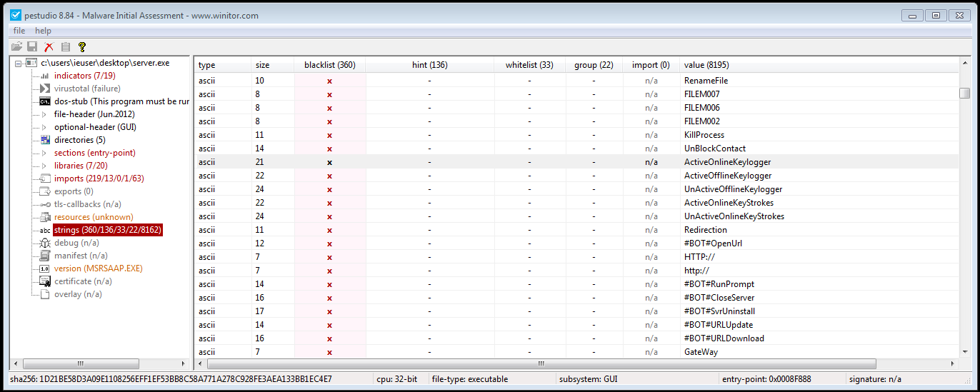Sort by value (8195) column header
The image size is (980, 392).
pos(819,65)
